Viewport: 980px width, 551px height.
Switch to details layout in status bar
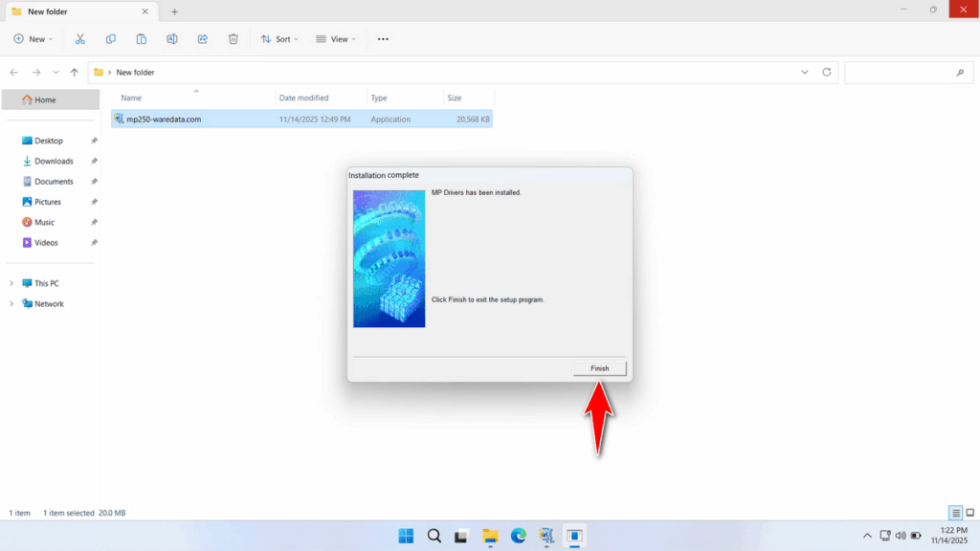click(953, 513)
